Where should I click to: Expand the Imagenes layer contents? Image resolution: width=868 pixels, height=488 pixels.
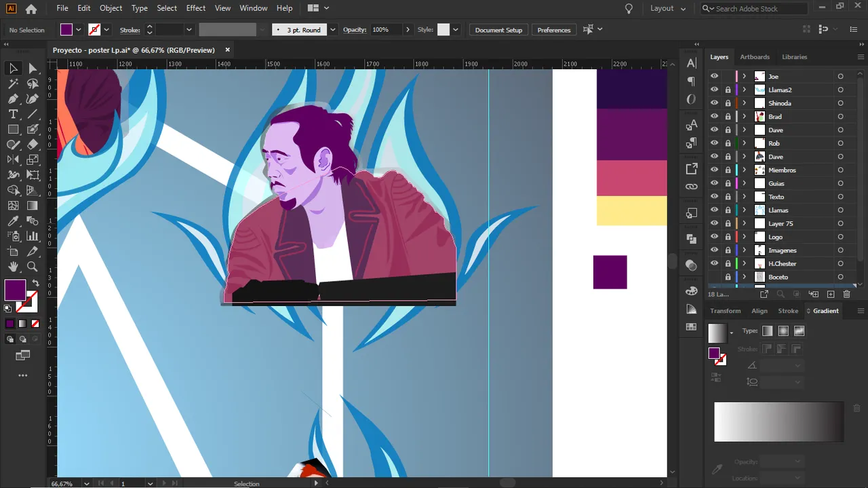(x=744, y=250)
